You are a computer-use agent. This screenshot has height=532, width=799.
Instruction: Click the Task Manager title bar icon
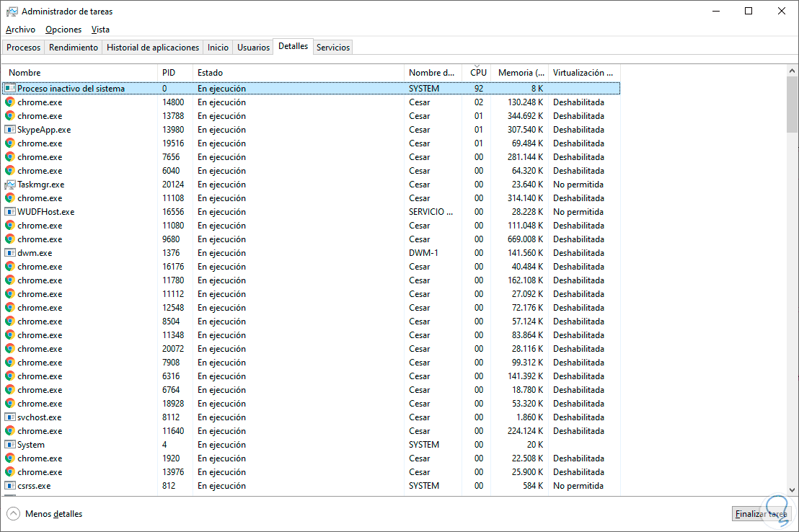(12, 12)
